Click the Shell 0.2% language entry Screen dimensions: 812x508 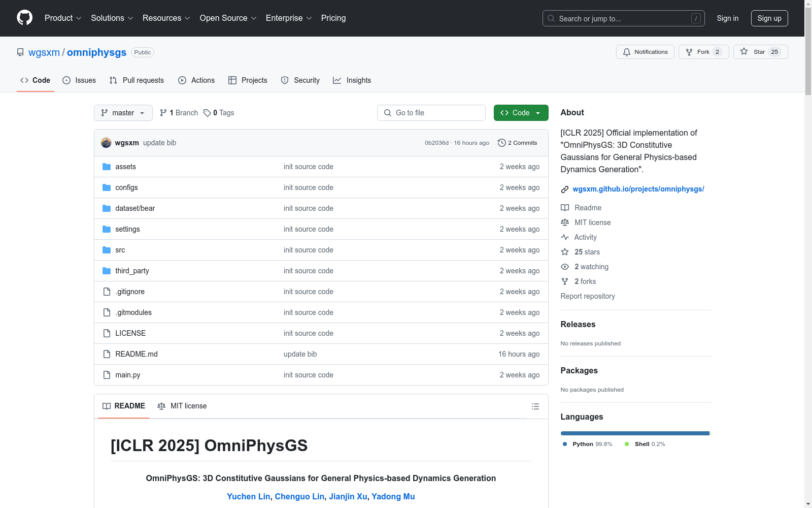(x=645, y=444)
